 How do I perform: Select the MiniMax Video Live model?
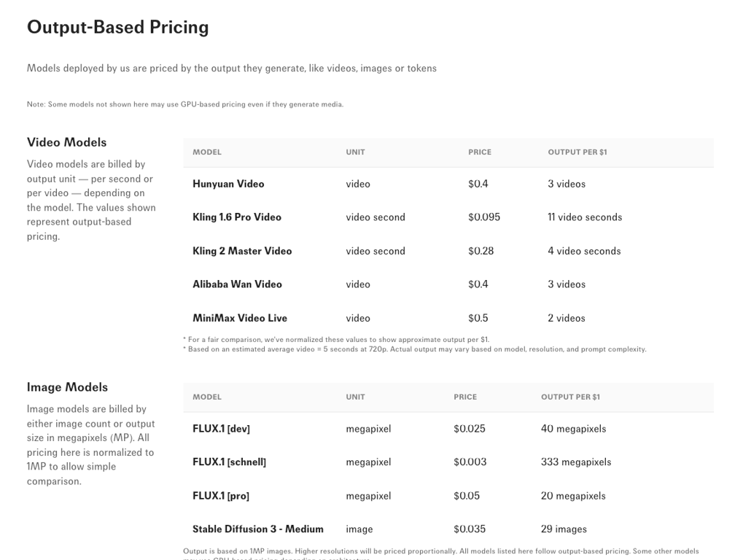(239, 318)
